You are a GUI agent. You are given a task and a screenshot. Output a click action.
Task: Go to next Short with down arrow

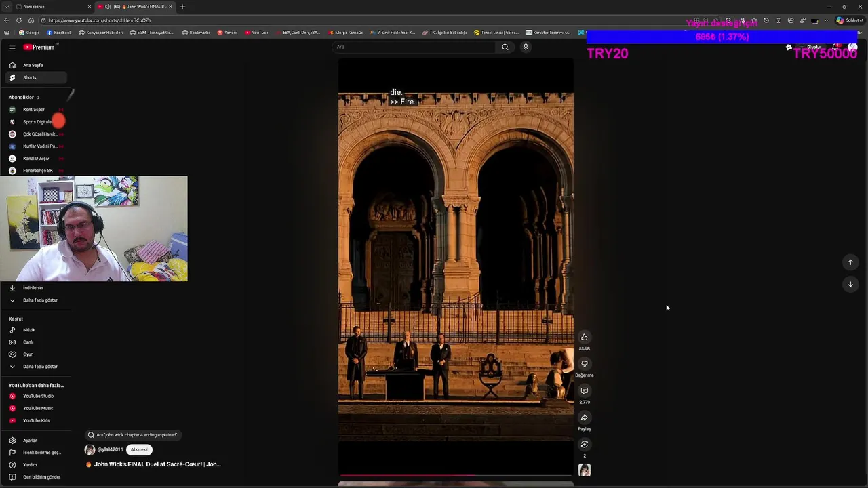click(x=850, y=284)
